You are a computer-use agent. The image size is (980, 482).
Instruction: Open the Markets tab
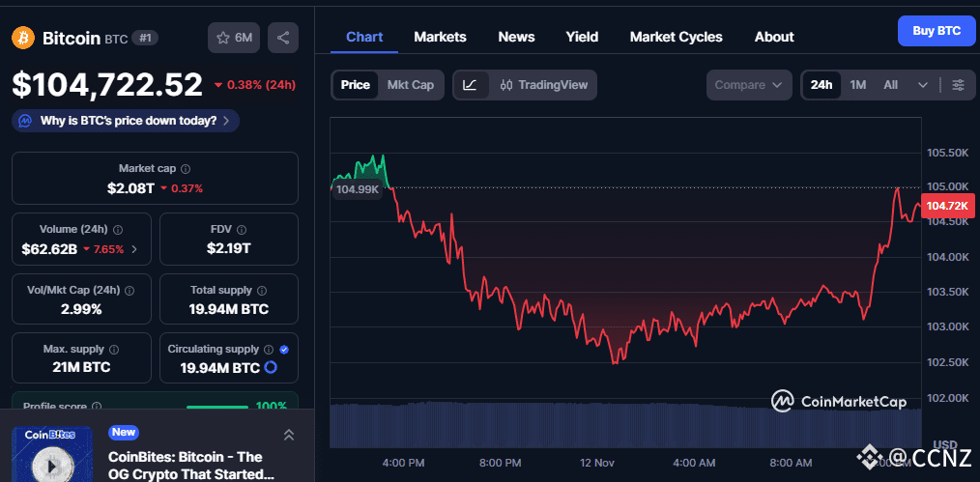click(440, 37)
